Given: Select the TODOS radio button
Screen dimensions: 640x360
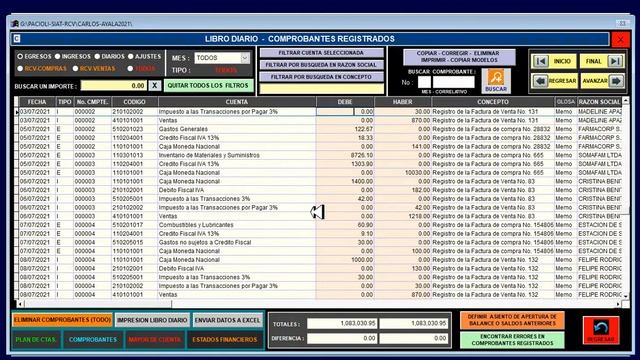Looking at the screenshot, I should click(x=130, y=69).
